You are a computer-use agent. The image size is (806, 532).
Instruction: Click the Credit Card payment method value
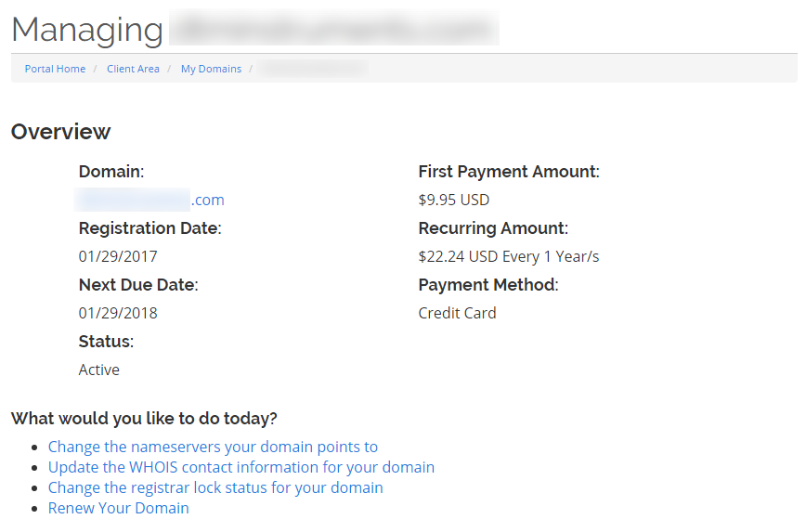pos(457,313)
